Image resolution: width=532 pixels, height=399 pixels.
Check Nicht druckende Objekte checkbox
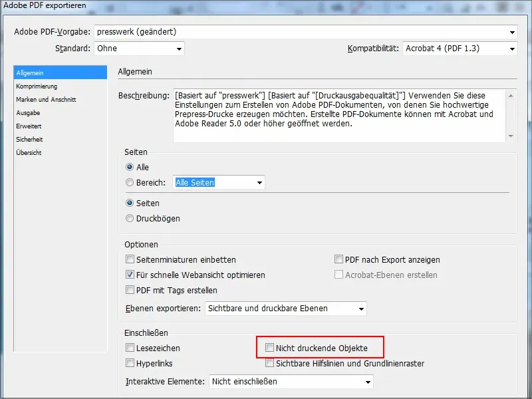coord(270,348)
